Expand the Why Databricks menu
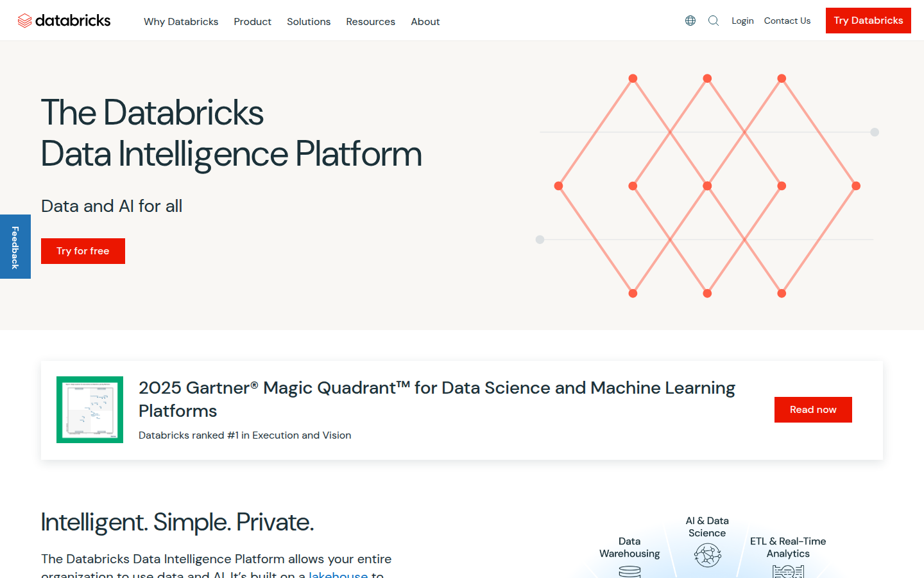The width and height of the screenshot is (924, 578). 181,22
